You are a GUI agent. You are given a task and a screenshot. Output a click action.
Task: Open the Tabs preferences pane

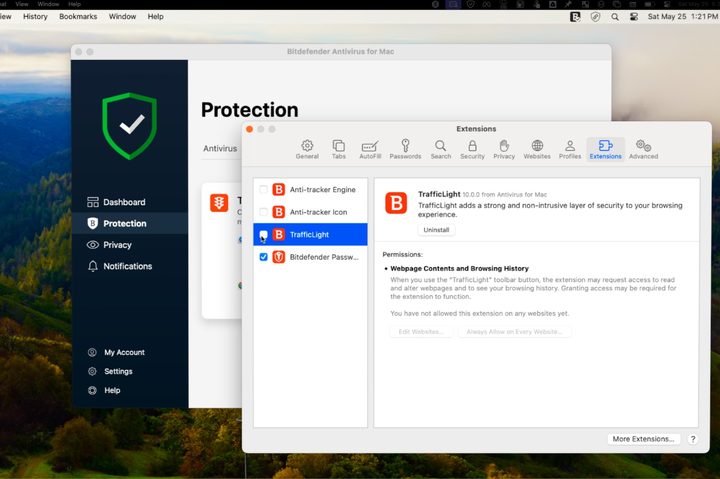339,149
